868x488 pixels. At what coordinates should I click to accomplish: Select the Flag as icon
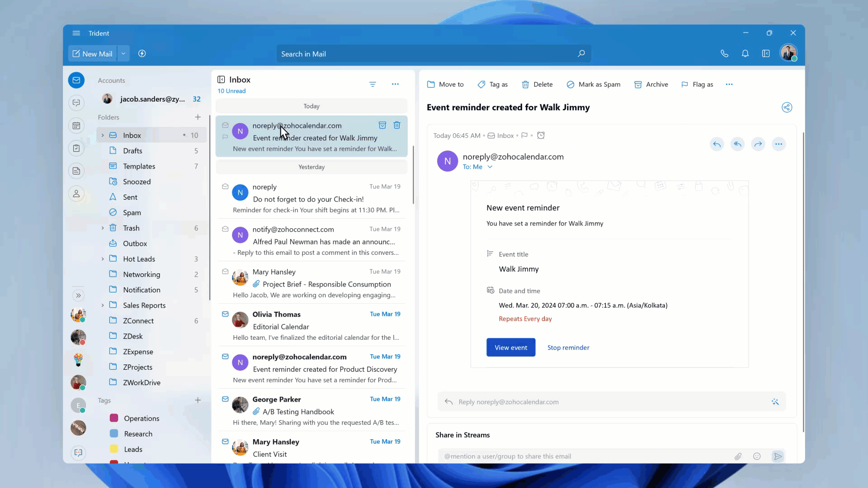pos(685,84)
